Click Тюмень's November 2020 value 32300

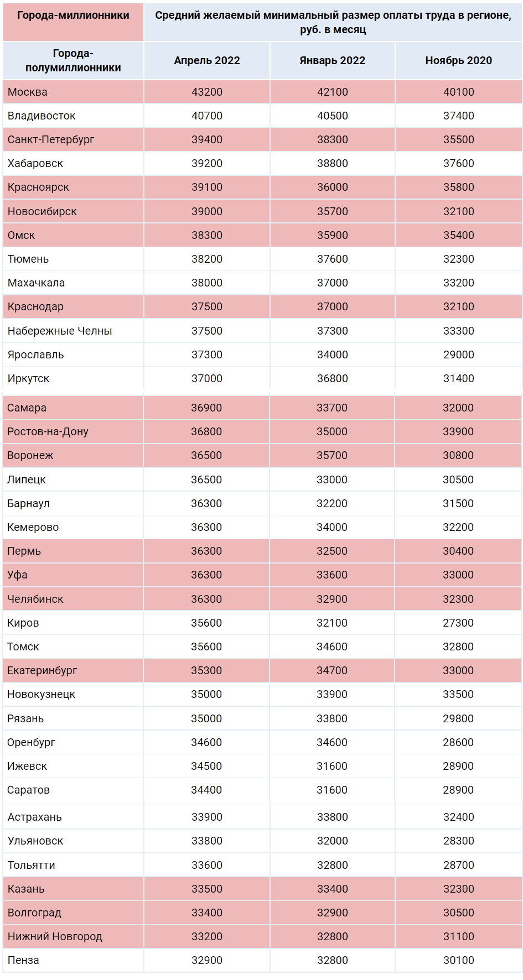(458, 259)
